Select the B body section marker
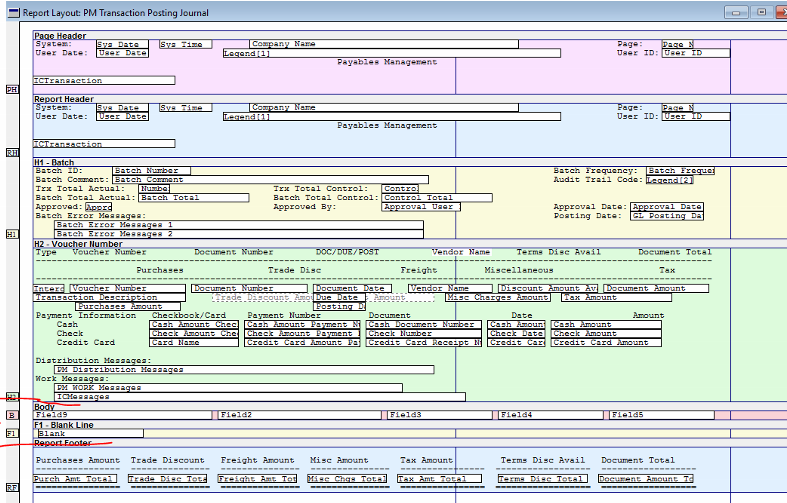This screenshot has width=787, height=503. [12, 415]
